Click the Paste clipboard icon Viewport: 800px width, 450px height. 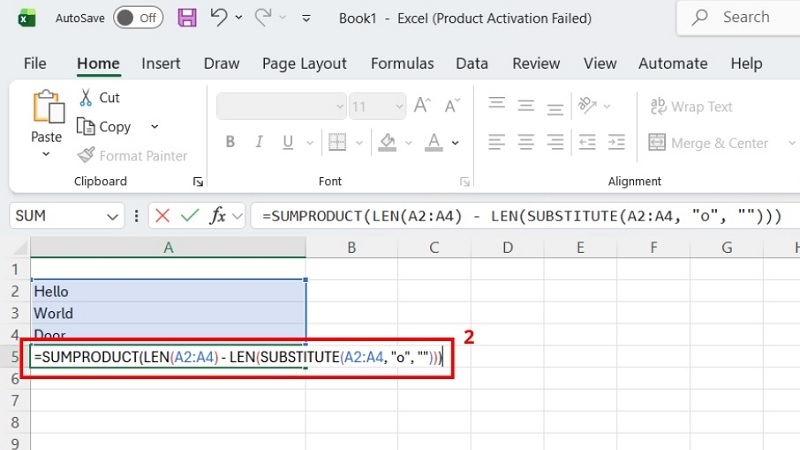tap(47, 107)
